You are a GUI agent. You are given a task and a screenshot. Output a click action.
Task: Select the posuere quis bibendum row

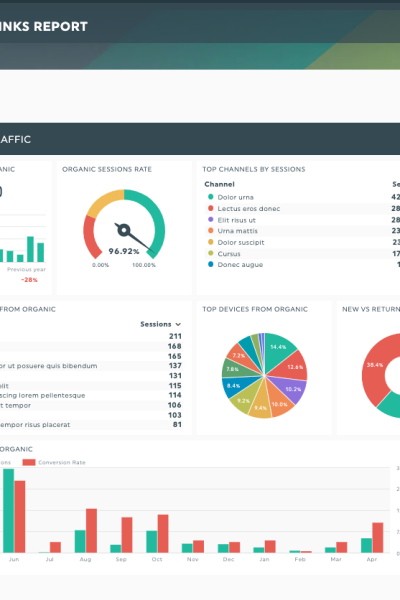pyautogui.click(x=91, y=365)
